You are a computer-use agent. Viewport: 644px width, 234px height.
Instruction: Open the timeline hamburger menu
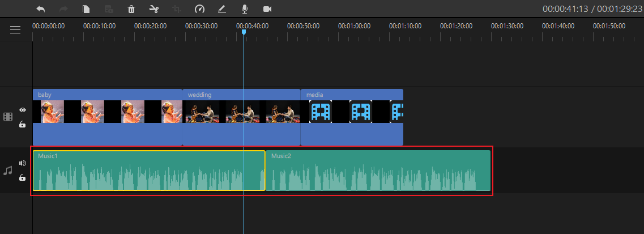point(15,29)
